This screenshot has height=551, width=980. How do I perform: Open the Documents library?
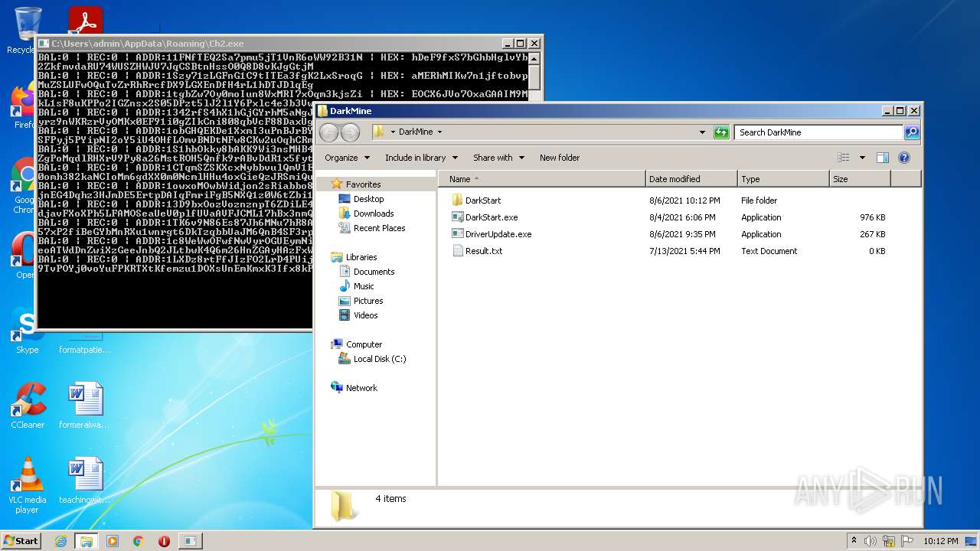click(374, 272)
